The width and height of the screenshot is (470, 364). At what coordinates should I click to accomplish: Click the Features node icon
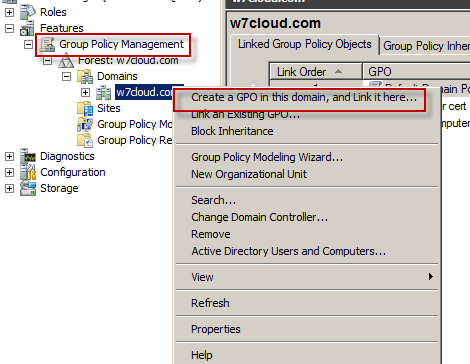click(27, 28)
